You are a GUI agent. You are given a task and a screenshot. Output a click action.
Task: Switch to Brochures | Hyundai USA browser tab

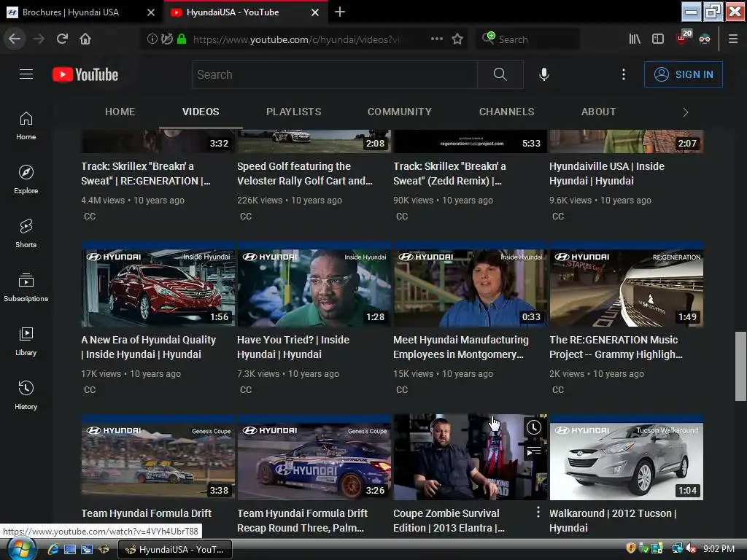pos(80,12)
